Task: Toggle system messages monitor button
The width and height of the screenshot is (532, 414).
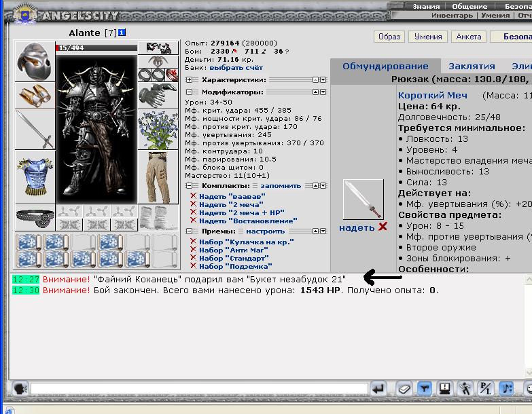Action: click(x=444, y=389)
